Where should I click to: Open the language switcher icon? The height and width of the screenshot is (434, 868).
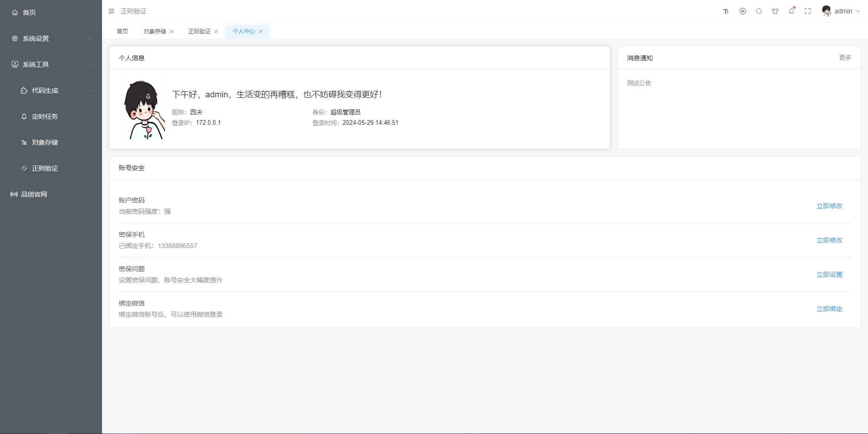pos(743,12)
